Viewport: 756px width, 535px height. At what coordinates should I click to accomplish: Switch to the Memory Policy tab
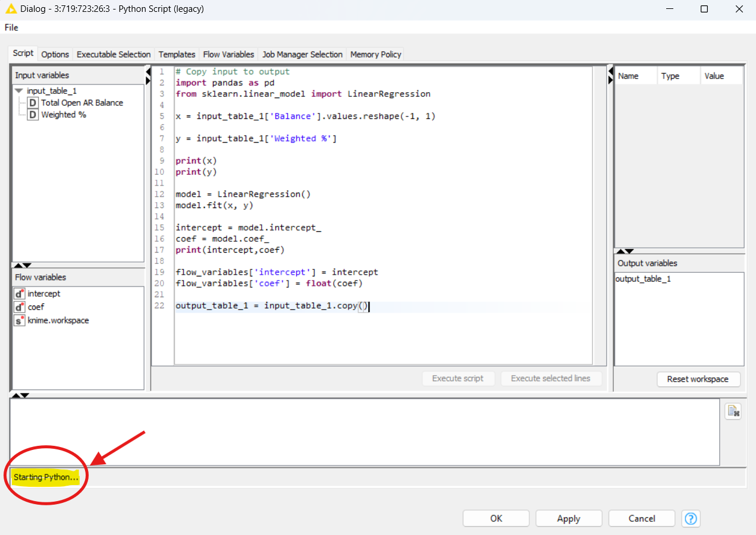point(375,54)
